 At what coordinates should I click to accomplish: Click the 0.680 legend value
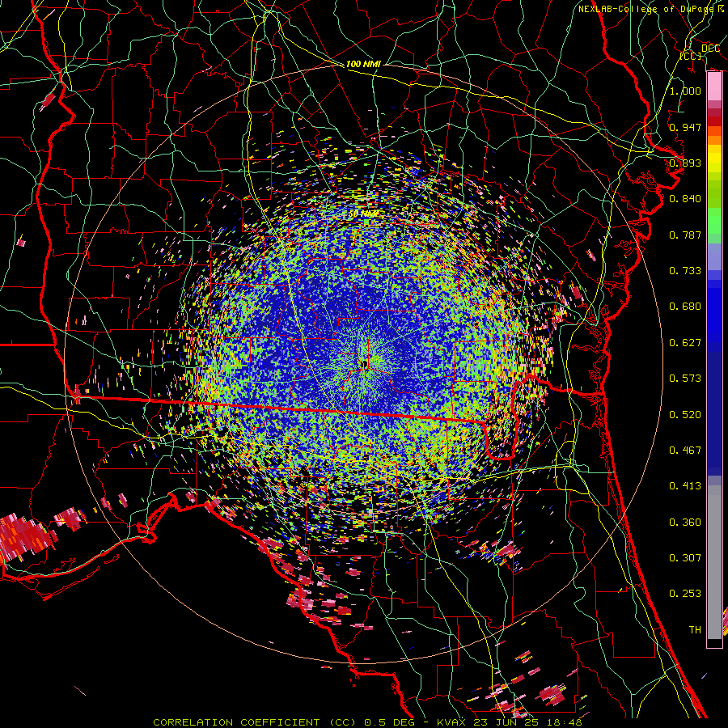[685, 306]
